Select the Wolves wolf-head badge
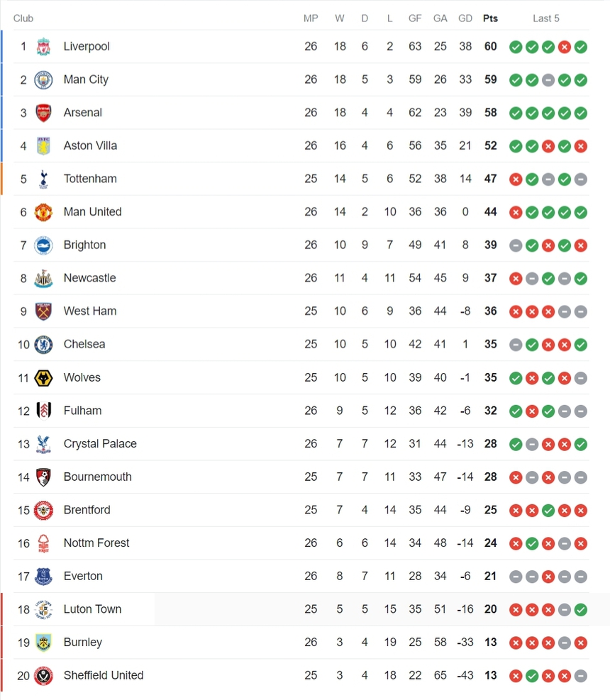This screenshot has width=610, height=700. [x=43, y=377]
